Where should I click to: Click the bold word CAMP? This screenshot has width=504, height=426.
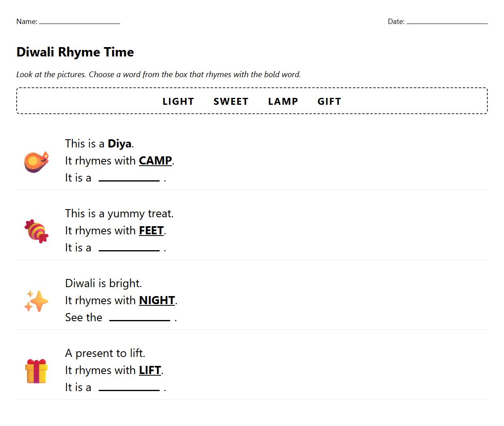[155, 160]
